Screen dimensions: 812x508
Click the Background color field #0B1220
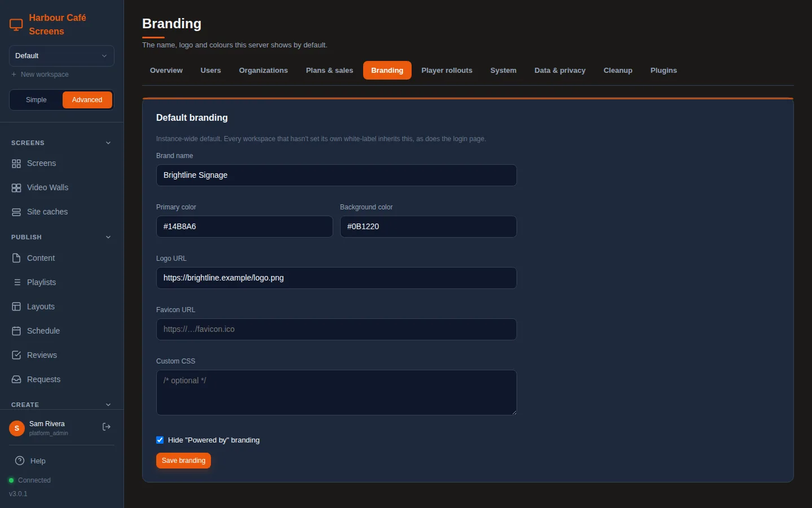(x=429, y=227)
